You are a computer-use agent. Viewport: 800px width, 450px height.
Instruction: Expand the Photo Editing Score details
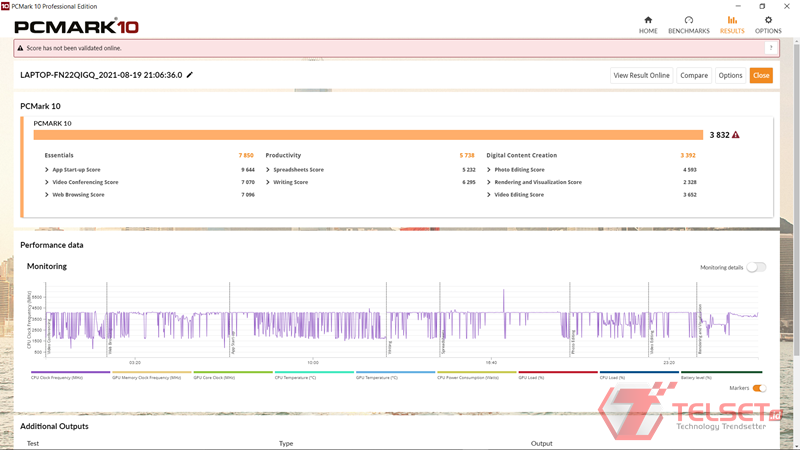pos(489,170)
